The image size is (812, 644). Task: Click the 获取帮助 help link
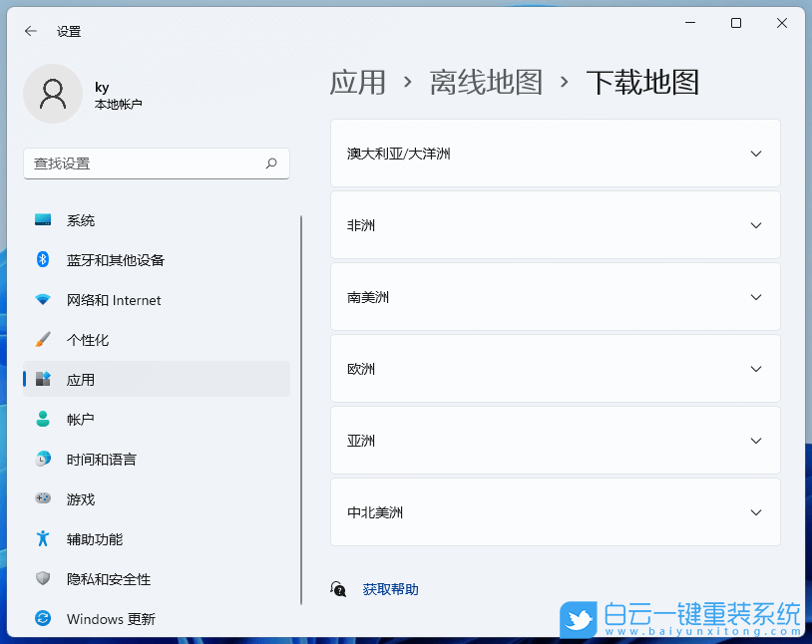(x=390, y=589)
